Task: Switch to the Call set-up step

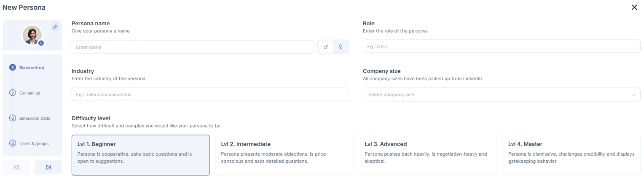Action: click(30, 93)
